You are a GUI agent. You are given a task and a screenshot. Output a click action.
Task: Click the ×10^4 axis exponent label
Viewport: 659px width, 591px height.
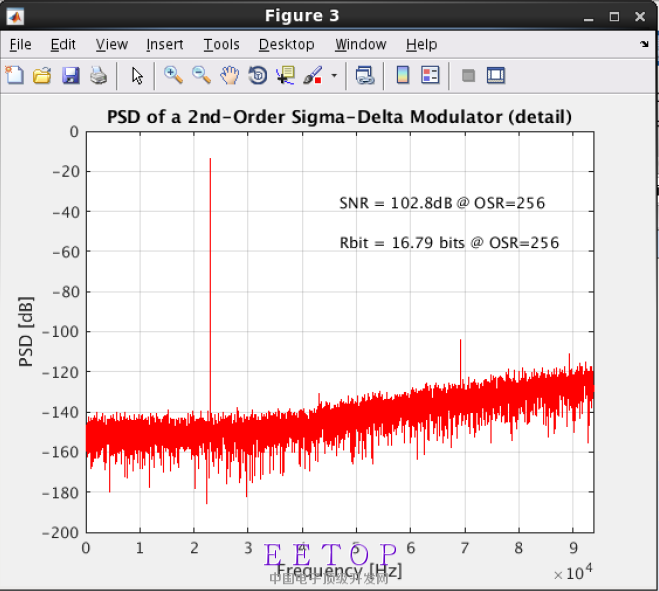573,573
